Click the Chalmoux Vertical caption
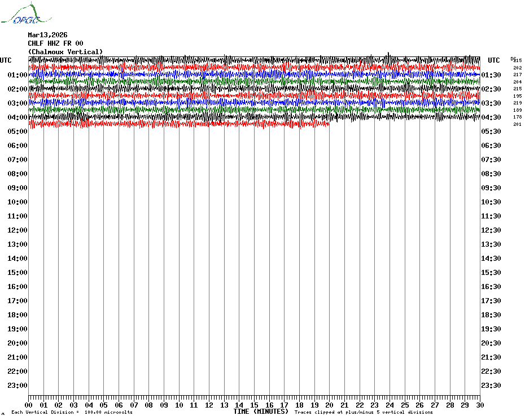This screenshot has height=420, width=525. tap(65, 52)
